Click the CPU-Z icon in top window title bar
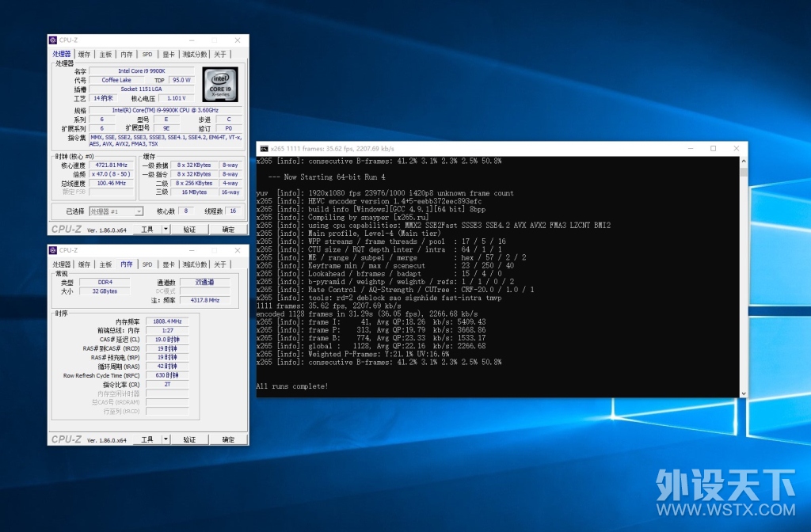 point(53,40)
